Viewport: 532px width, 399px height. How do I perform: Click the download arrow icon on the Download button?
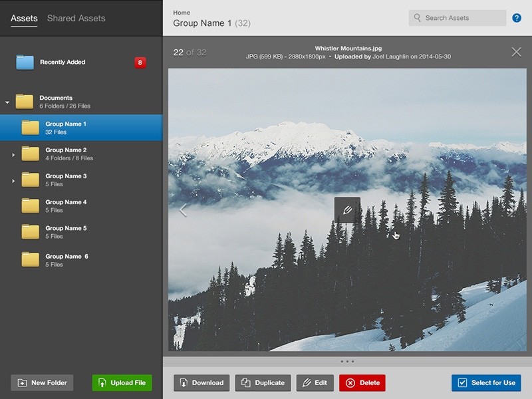coord(184,382)
